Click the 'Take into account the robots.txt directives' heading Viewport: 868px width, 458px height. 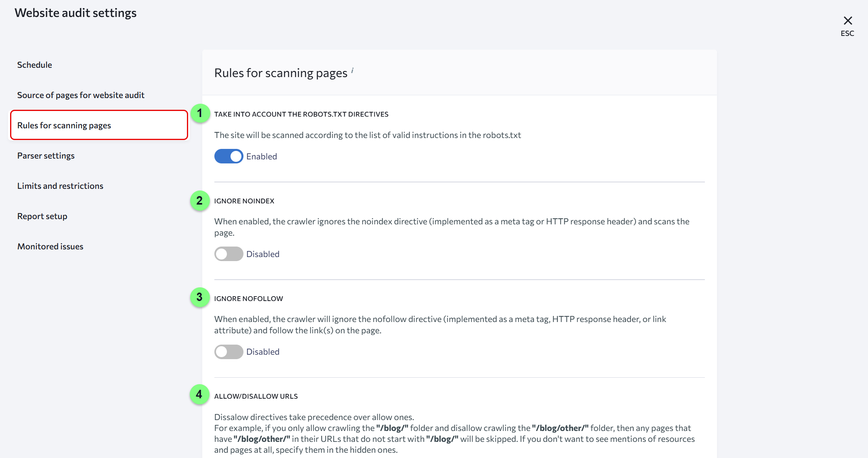pos(301,114)
